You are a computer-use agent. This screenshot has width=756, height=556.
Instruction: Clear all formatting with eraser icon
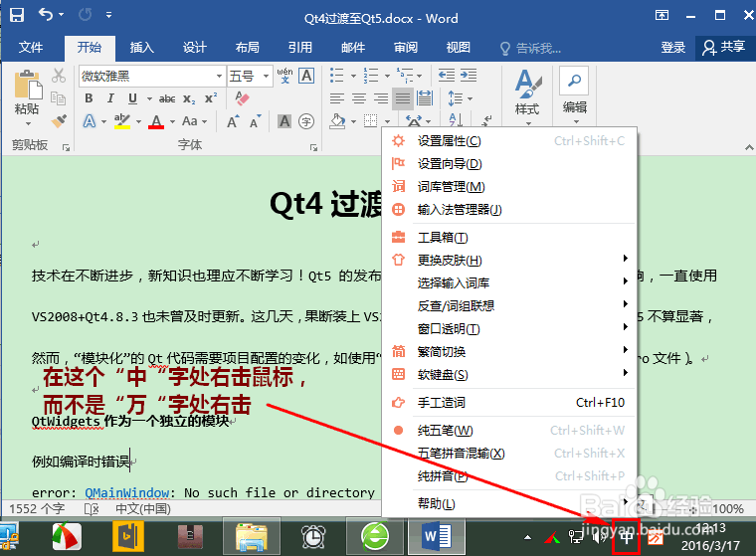coord(242,98)
